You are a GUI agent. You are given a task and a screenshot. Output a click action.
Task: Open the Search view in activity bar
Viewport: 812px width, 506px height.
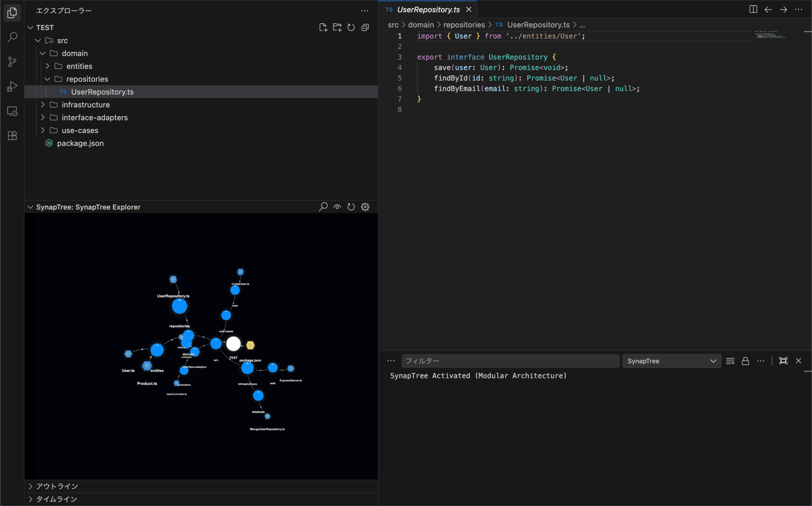pos(12,37)
